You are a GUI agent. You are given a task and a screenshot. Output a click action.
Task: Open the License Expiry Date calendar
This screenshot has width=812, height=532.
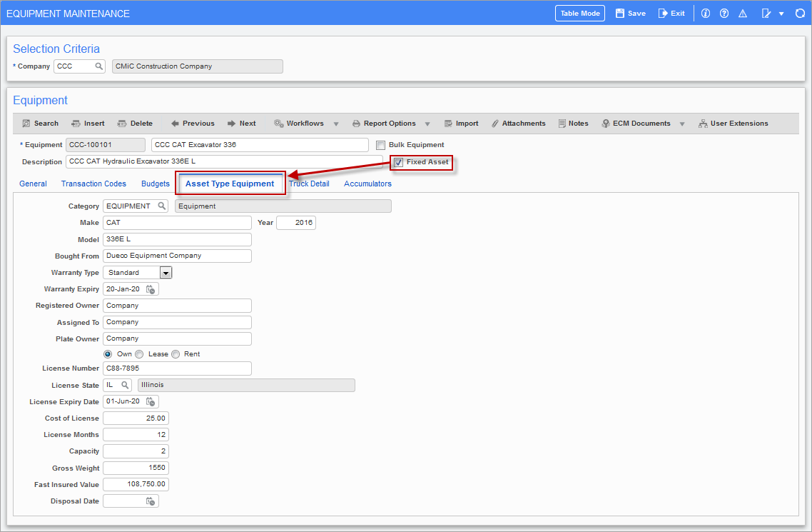pyautogui.click(x=151, y=402)
